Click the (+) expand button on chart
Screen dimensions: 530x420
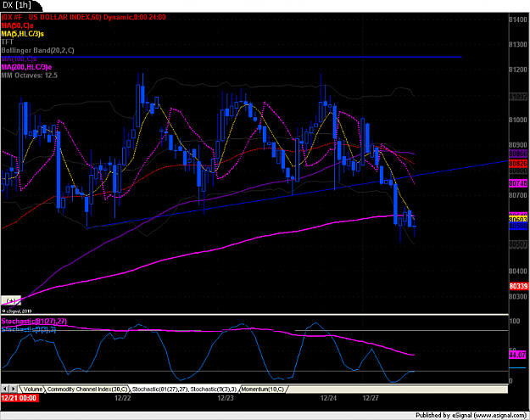click(x=11, y=300)
